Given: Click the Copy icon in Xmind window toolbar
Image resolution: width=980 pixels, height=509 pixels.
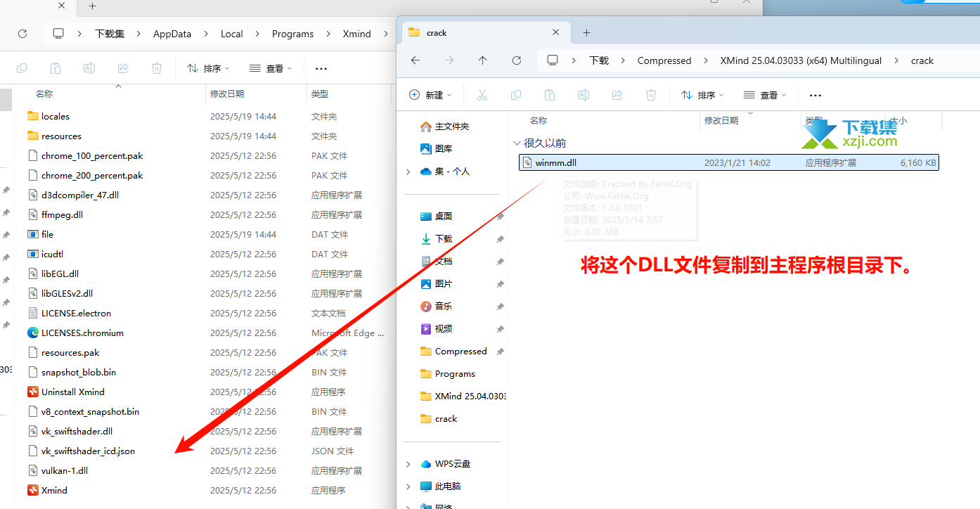Looking at the screenshot, I should (x=22, y=68).
